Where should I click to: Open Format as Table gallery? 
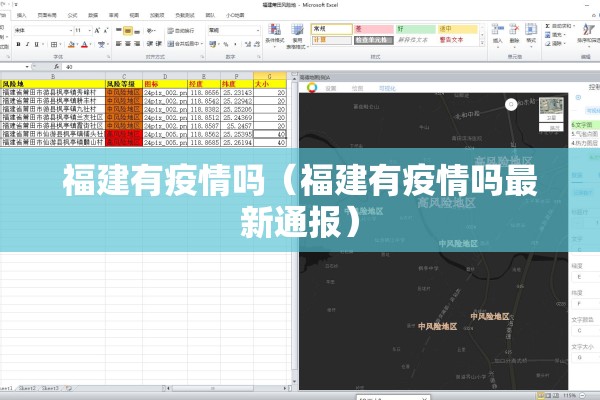(297, 35)
